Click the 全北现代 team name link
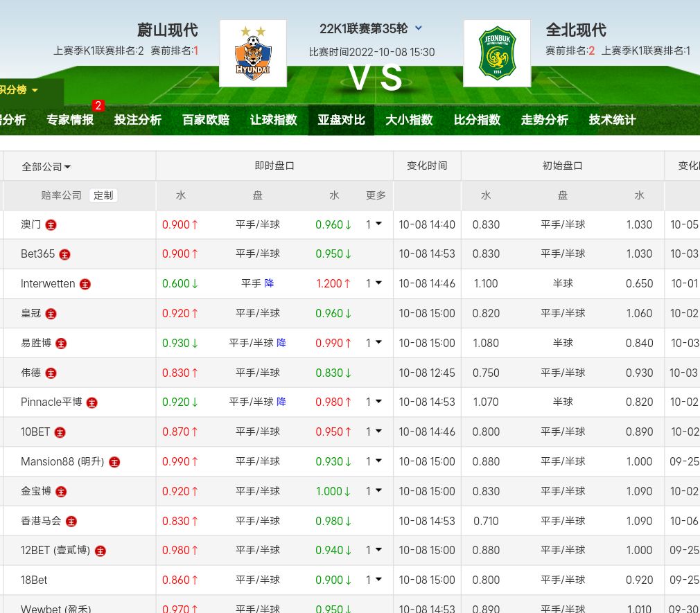This screenshot has width=700, height=613. point(576,30)
